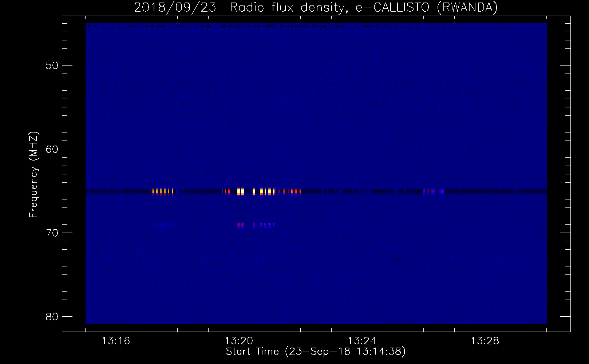
Task: Click the brightest white-yellow burst near 13:20 at 65 MHz
Action: pyautogui.click(x=241, y=191)
